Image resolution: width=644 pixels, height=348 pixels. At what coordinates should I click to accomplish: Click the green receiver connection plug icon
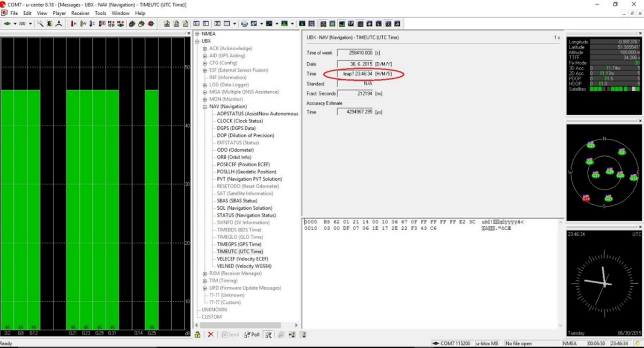pyautogui.click(x=8, y=24)
